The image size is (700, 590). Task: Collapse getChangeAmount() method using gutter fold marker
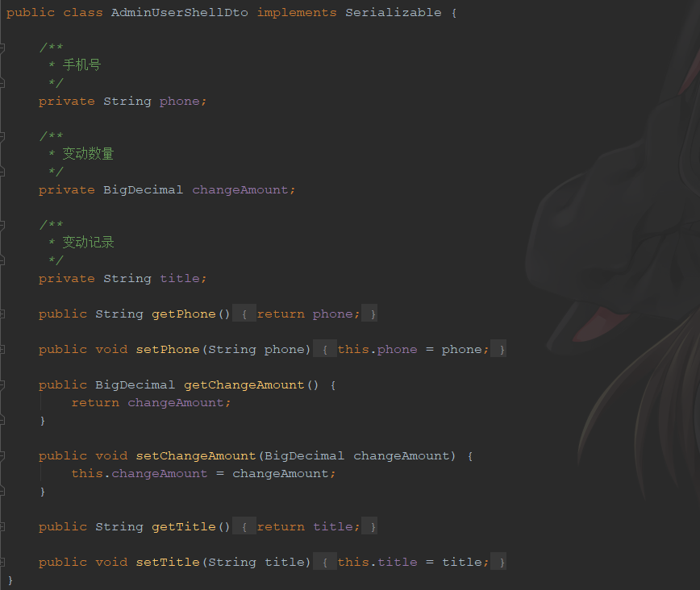tap(2, 384)
